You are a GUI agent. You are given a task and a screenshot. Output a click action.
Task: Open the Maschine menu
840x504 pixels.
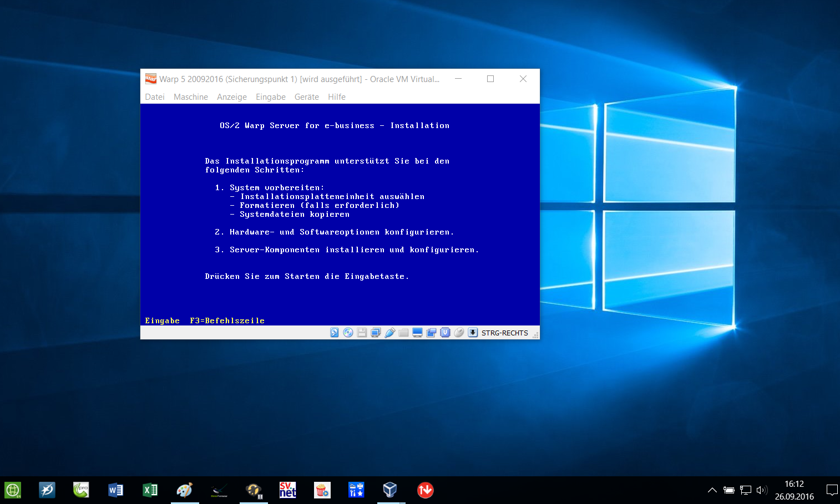(191, 97)
